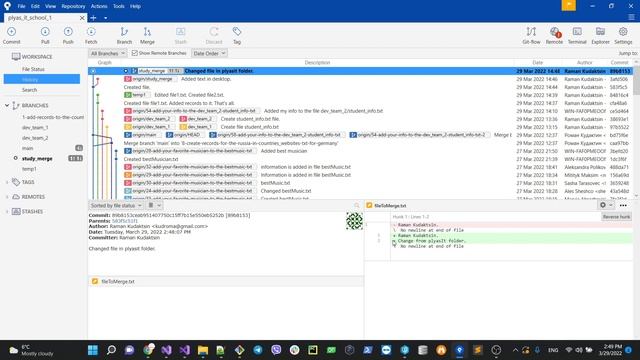The image size is (640, 360).
Task: Click the Windows Start button
Action: [x=93, y=350]
